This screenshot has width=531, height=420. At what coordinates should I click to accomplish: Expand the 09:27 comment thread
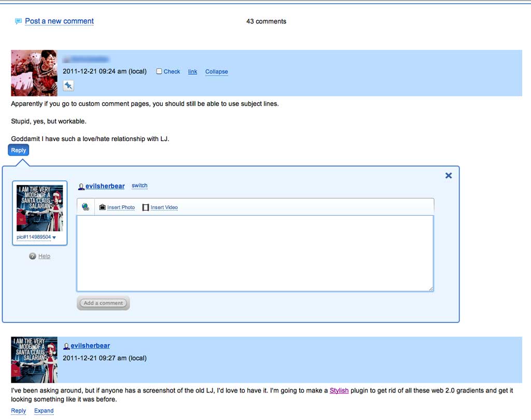tap(44, 411)
